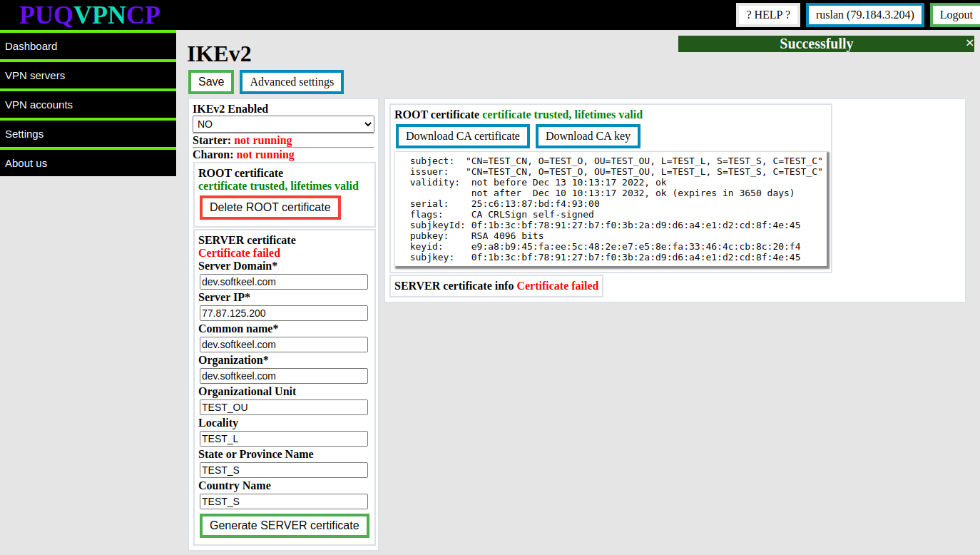Screen dimensions: 980x555
Task: Click the subjkeyId line in certificate details
Action: tap(605, 225)
